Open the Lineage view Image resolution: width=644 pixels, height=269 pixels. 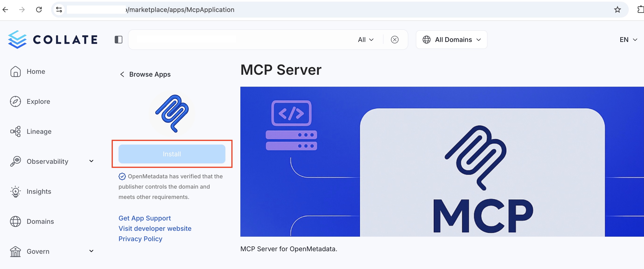(38, 131)
